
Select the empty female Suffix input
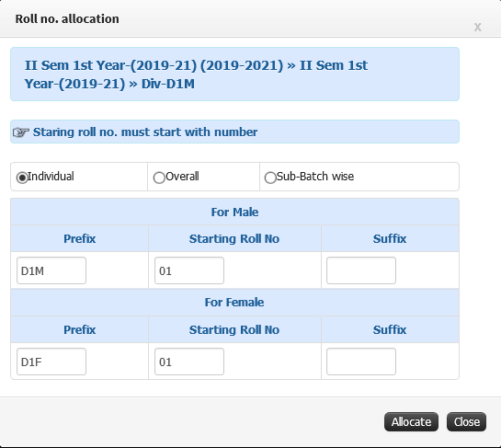point(361,362)
